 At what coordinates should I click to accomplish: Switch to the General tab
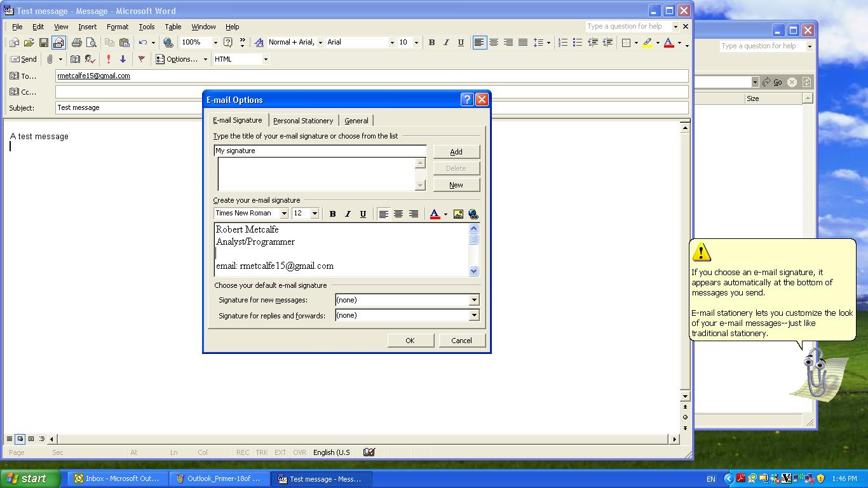(x=356, y=121)
